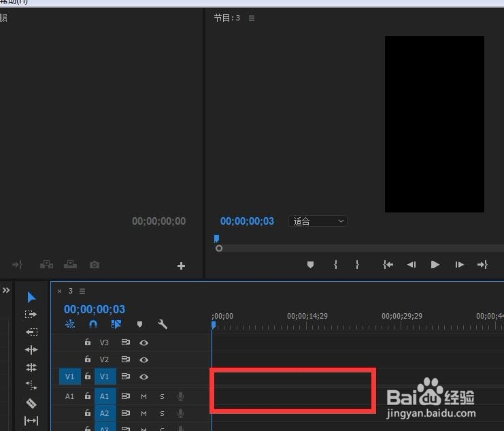Open Program monitor panel menu

pyautogui.click(x=252, y=18)
